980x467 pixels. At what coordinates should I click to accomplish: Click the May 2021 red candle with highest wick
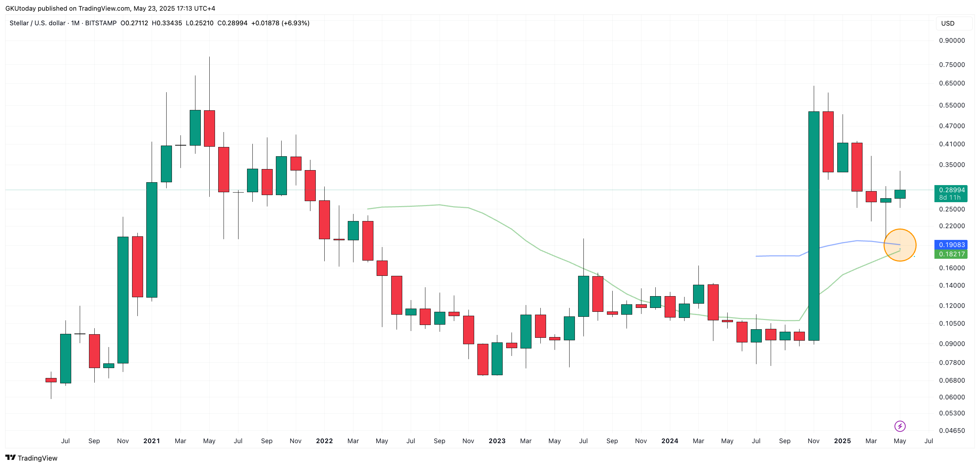209,128
